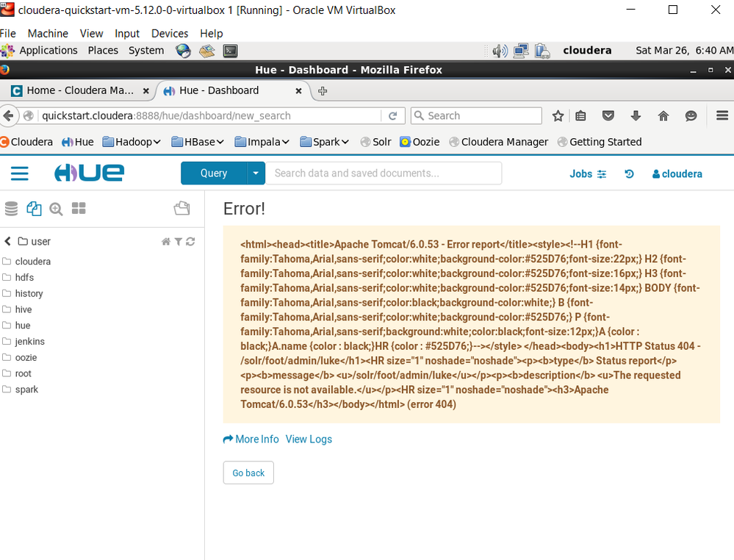Open the Solr indexes search icon in left panel
The height and width of the screenshot is (560, 734).
pos(56,209)
